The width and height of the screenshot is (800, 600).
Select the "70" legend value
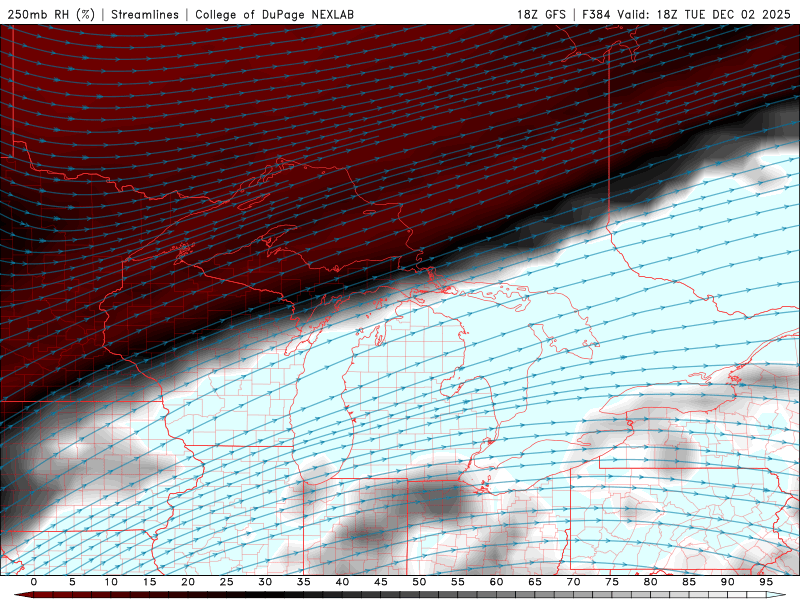pos(573,582)
